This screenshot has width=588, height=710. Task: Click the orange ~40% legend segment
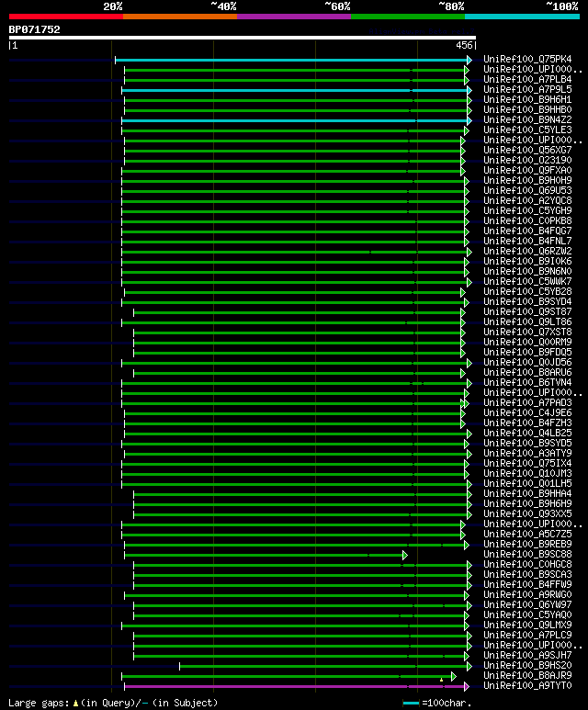tap(180, 17)
